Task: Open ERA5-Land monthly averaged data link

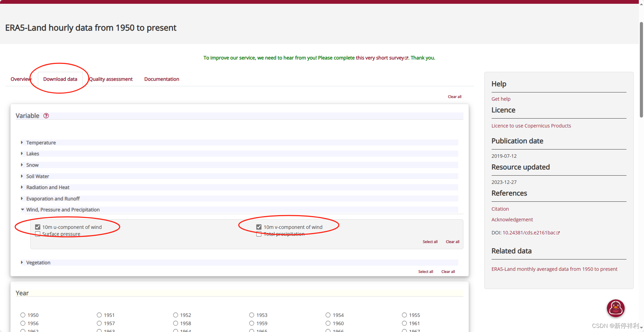Action: click(x=554, y=269)
